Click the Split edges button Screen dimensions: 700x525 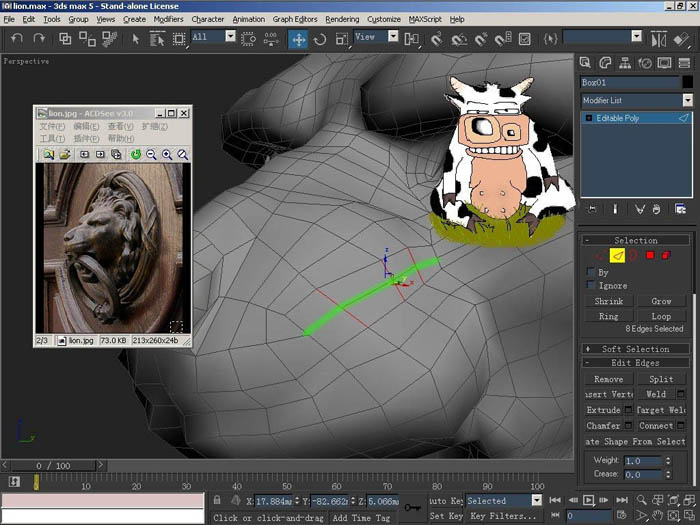[x=661, y=379]
